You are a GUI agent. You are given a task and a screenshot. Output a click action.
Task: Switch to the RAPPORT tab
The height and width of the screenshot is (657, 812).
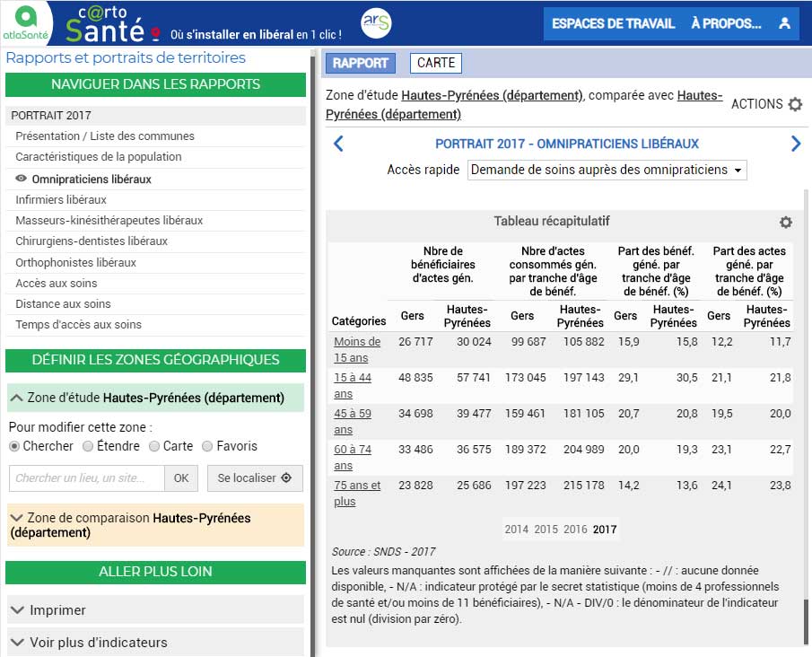coord(361,63)
